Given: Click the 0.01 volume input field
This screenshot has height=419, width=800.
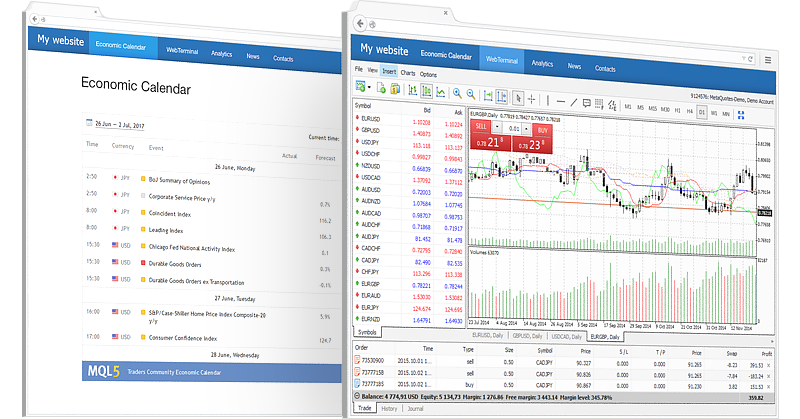Looking at the screenshot, I should coord(513,128).
